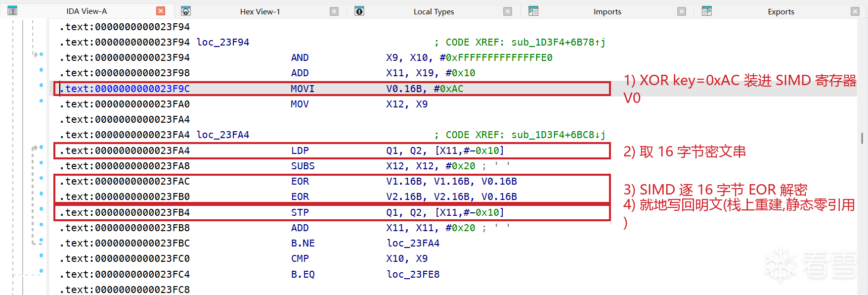868x295 pixels.
Task: Click the breakpoint dot beside the B.NE line
Action: tap(41, 240)
